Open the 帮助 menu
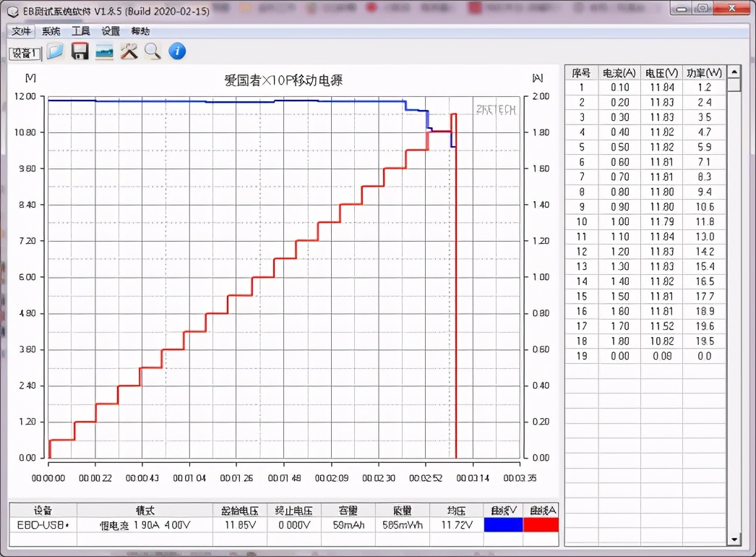The height and width of the screenshot is (557, 756). 140,31
